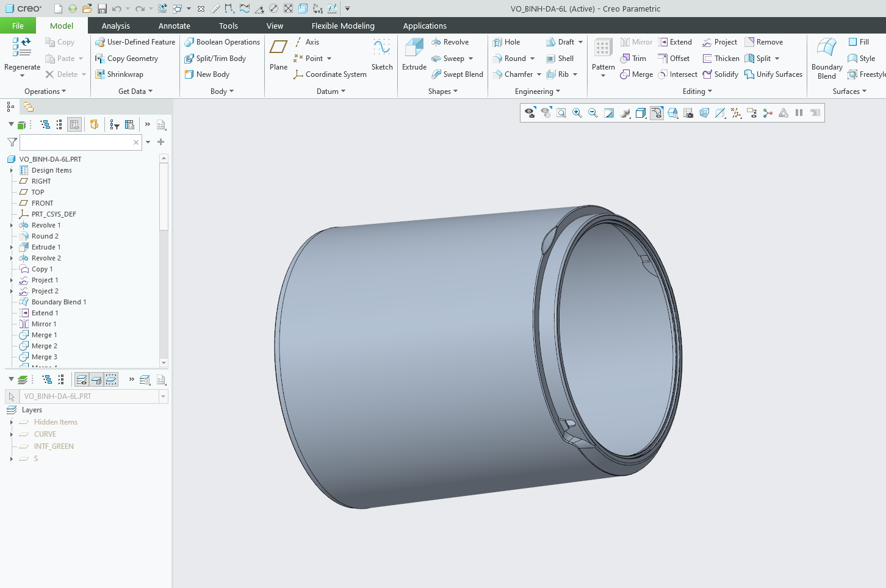Open the File menu
This screenshot has width=886, height=588.
click(18, 26)
